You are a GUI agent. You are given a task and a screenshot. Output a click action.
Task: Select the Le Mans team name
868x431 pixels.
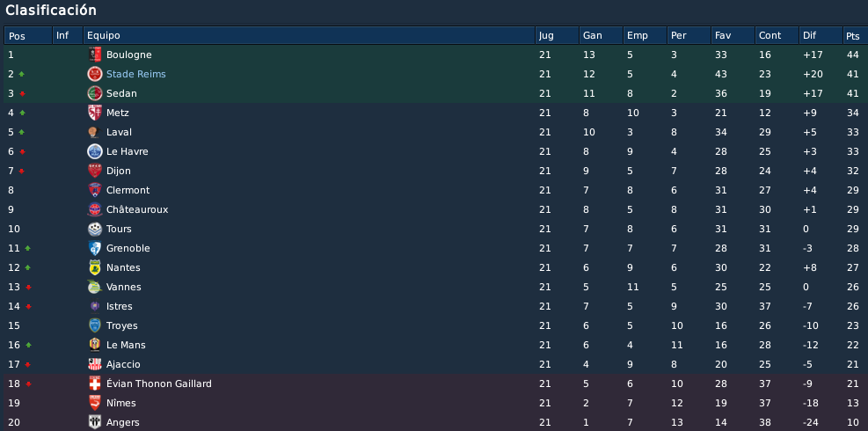coord(126,345)
